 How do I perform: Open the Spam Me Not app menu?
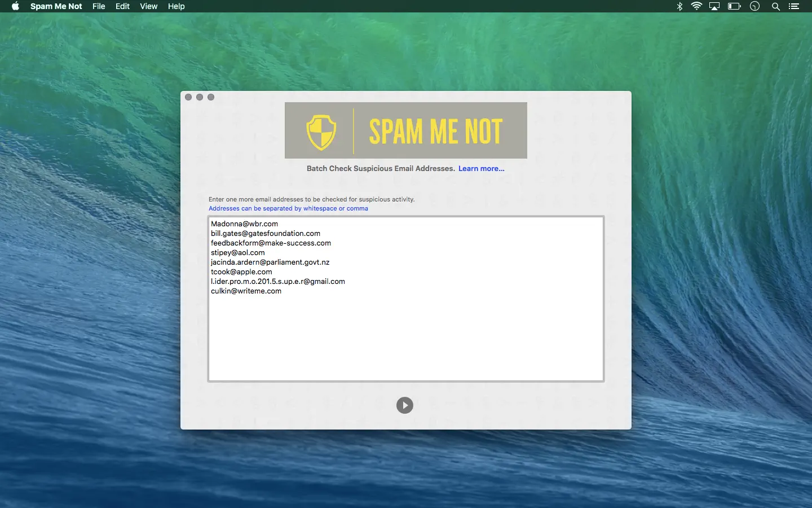click(56, 6)
